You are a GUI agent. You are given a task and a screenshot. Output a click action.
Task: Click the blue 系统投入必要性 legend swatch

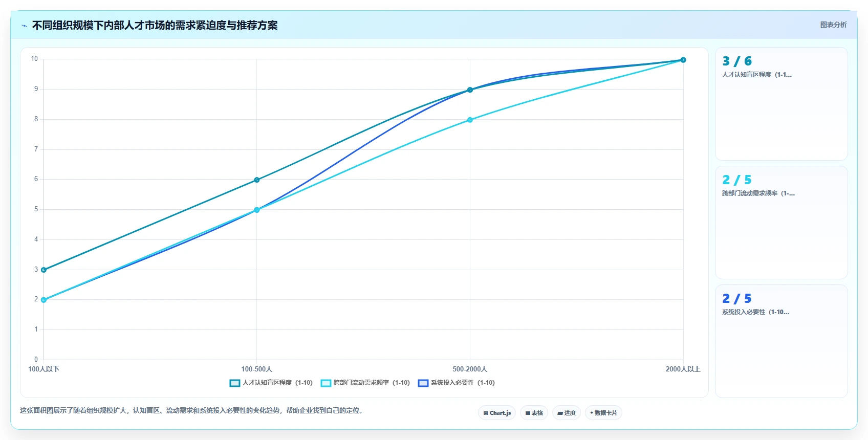[x=423, y=383]
